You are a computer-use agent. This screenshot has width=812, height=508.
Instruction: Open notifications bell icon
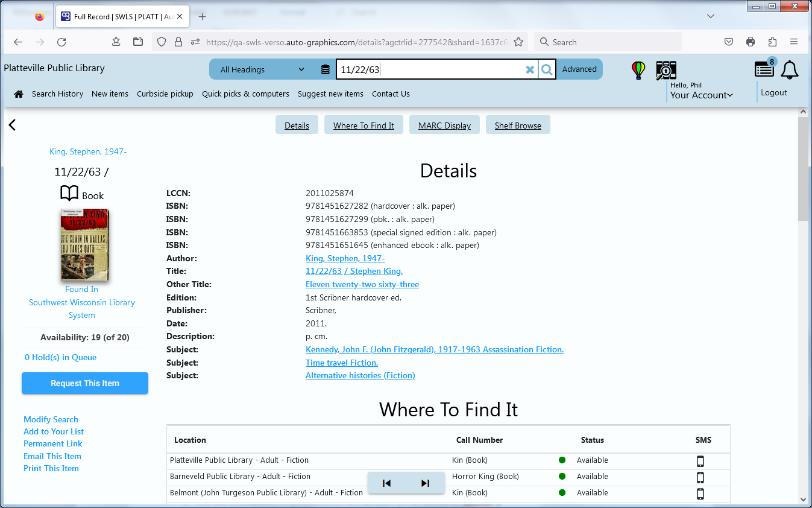pyautogui.click(x=790, y=70)
